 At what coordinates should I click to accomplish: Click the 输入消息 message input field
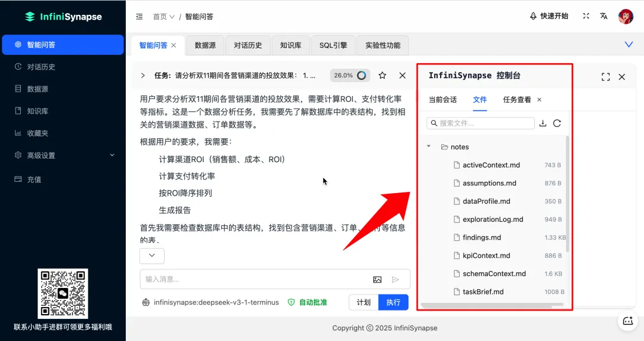(x=255, y=280)
